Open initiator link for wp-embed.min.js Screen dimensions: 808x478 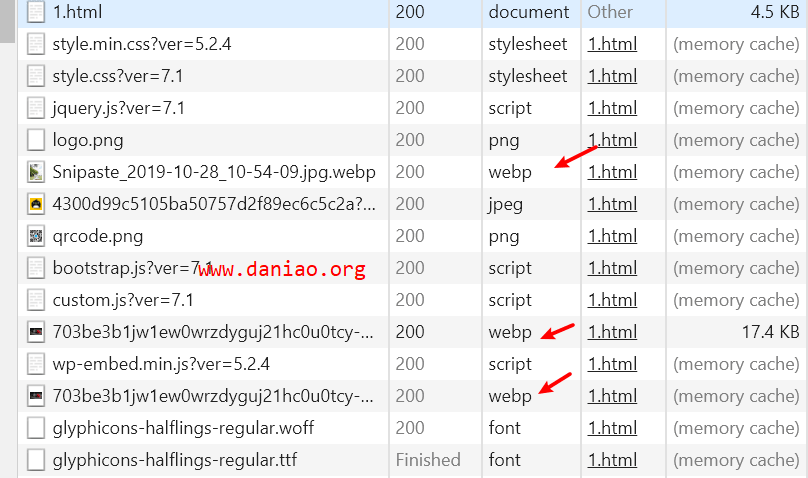[612, 364]
